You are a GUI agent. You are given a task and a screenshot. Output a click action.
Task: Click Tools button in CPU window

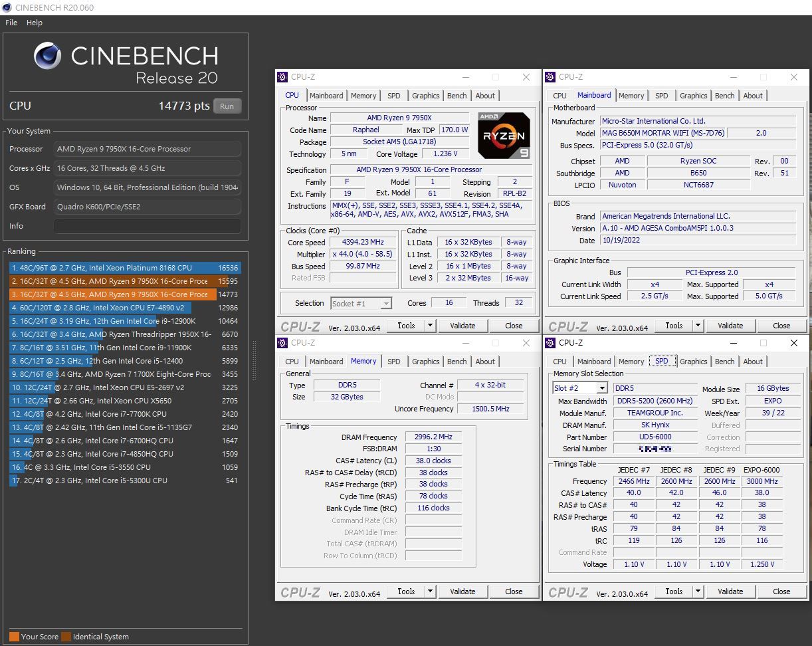pos(406,326)
